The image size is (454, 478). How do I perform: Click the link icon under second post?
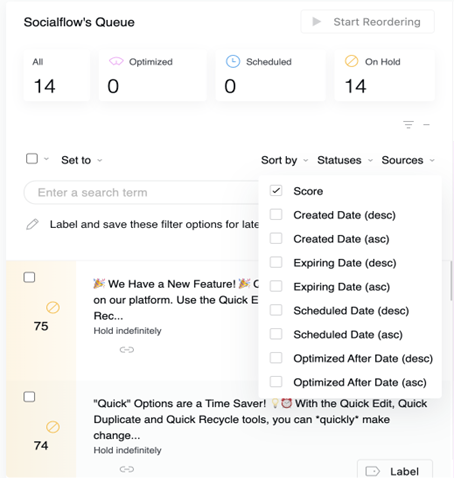pyautogui.click(x=127, y=469)
